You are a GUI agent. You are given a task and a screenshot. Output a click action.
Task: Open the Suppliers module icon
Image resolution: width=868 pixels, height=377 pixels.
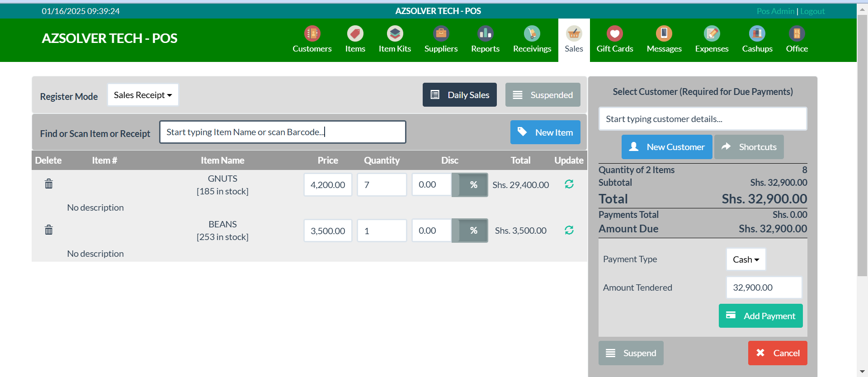[x=441, y=33]
